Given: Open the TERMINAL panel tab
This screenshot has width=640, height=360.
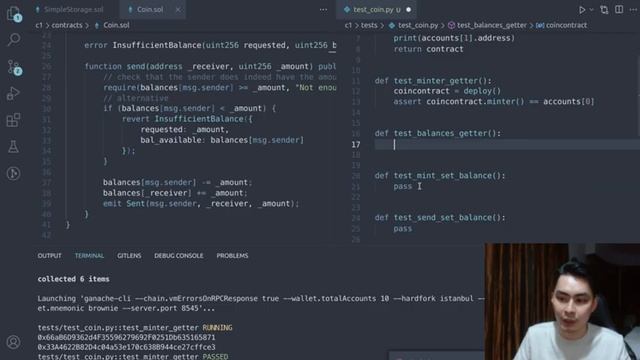Looking at the screenshot, I should pyautogui.click(x=89, y=256).
